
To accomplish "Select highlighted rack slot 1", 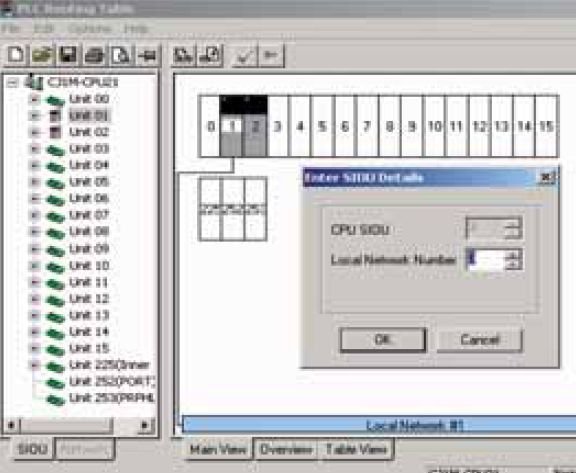I will (x=231, y=126).
